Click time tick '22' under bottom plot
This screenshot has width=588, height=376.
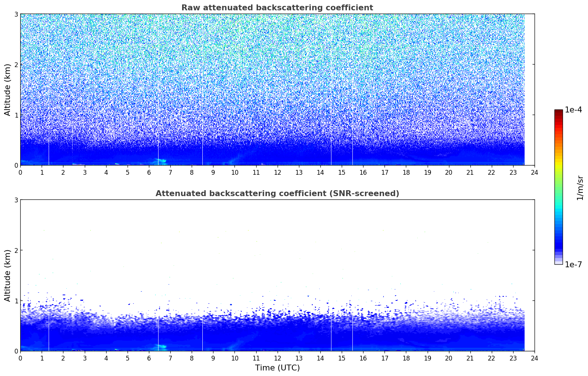[492, 358]
